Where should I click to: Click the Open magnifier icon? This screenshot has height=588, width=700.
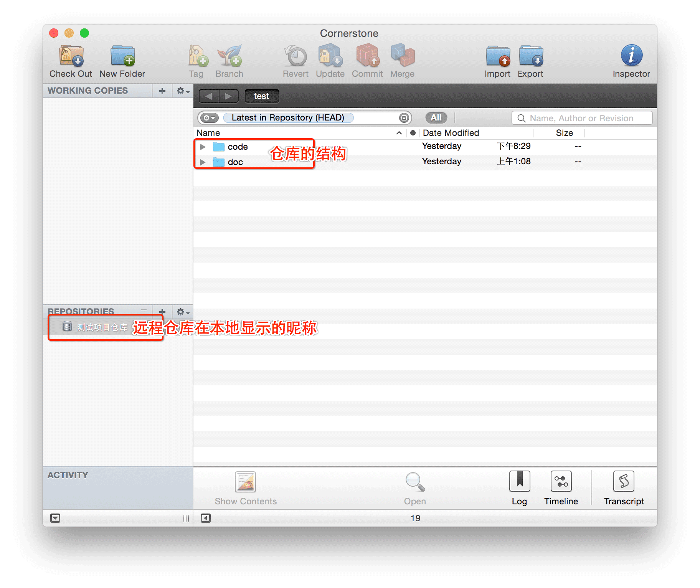click(415, 482)
